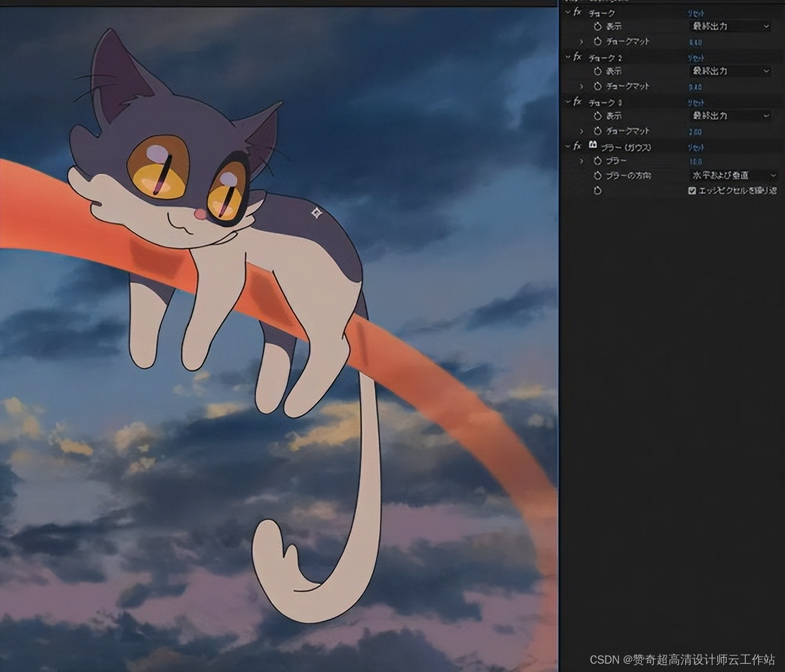Toggle the fx switch for チョーク effect
Image resolution: width=785 pixels, height=672 pixels.
pyautogui.click(x=577, y=12)
